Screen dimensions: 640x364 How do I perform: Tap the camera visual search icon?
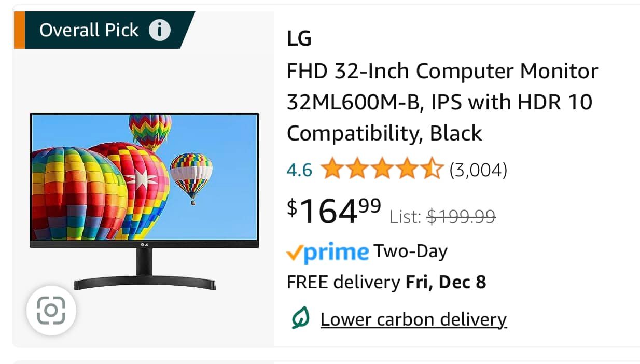51,311
